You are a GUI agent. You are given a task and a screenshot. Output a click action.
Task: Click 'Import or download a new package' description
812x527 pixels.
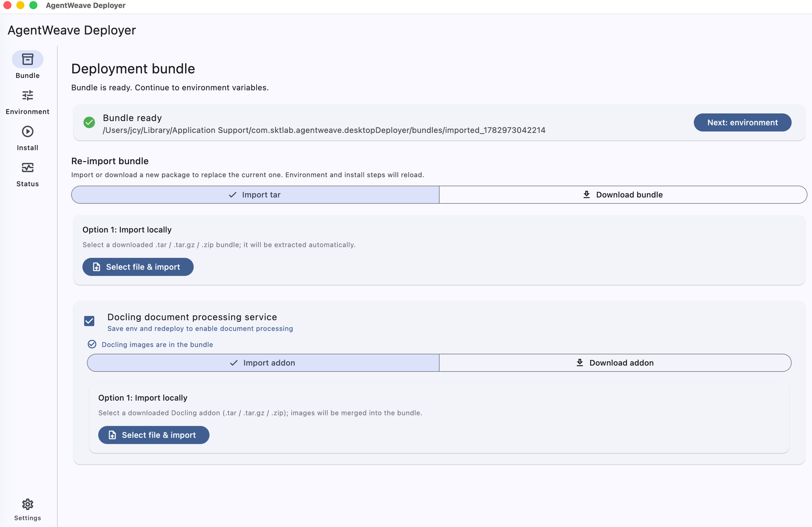point(248,175)
